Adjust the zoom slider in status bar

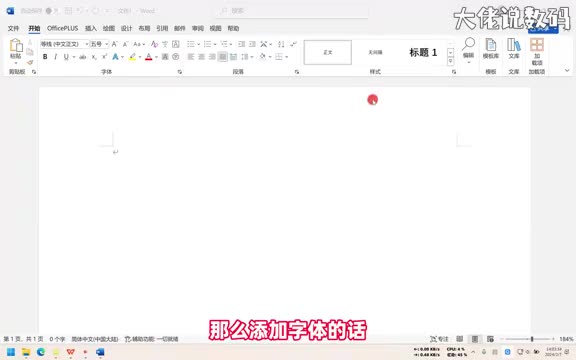(x=532, y=339)
